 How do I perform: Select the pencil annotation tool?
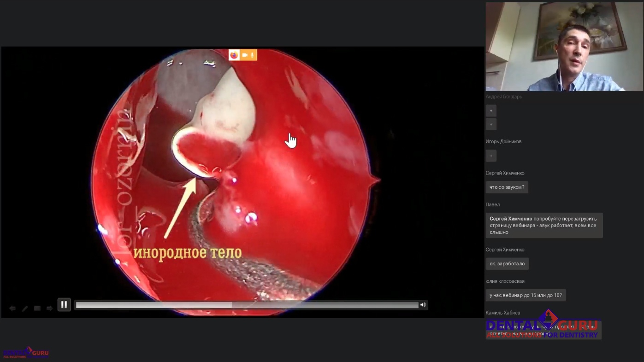[x=25, y=308]
